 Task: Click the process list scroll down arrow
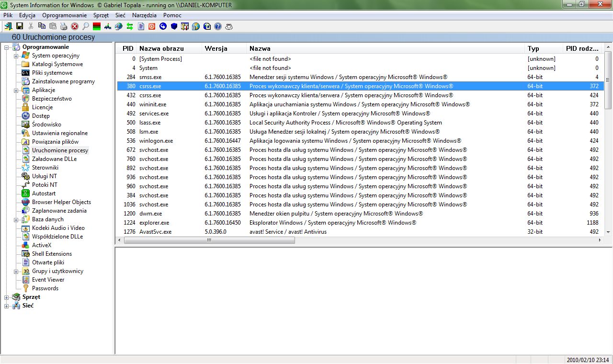[x=608, y=232]
